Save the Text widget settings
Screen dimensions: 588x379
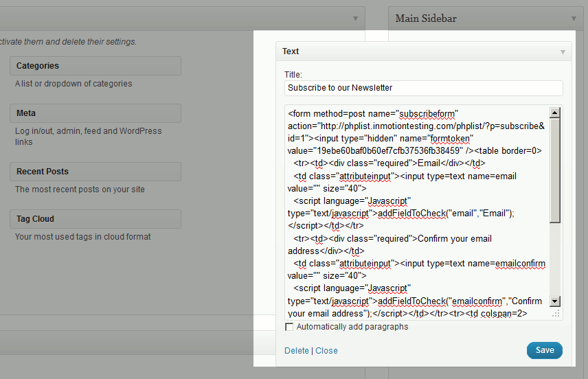tap(545, 350)
